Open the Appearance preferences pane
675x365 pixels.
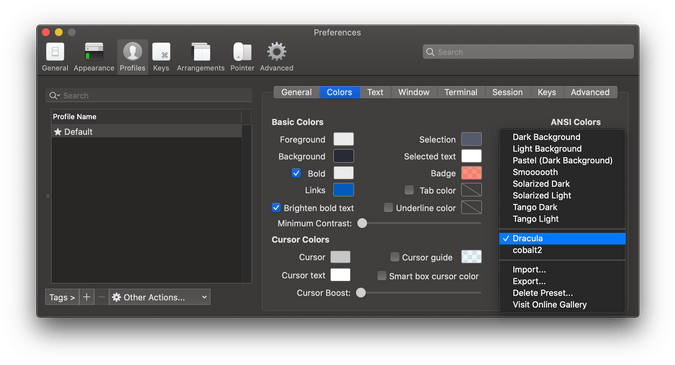tap(93, 56)
